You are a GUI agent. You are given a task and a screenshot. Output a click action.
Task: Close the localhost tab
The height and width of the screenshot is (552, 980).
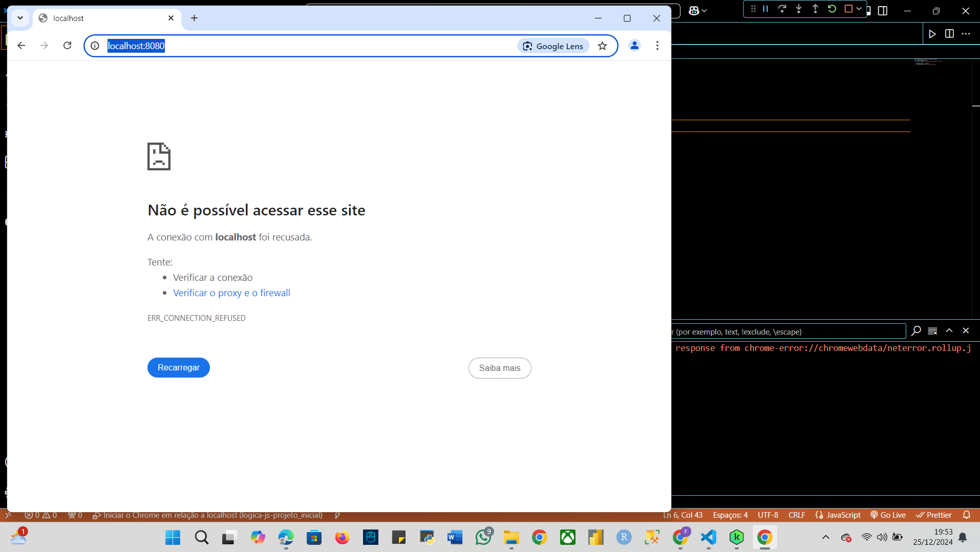171,18
